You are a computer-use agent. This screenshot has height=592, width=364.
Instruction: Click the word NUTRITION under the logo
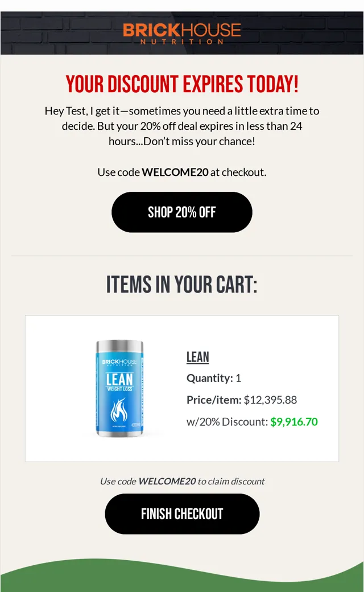(182, 42)
